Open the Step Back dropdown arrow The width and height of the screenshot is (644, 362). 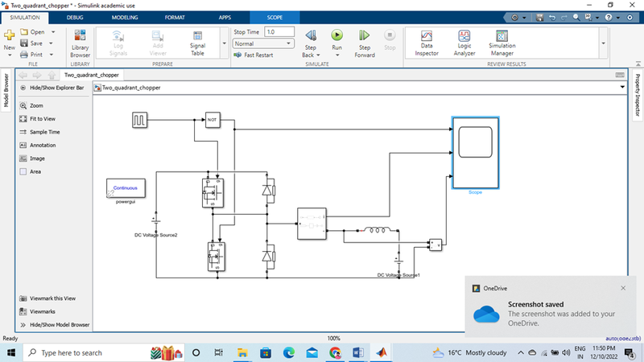pyautogui.click(x=318, y=55)
